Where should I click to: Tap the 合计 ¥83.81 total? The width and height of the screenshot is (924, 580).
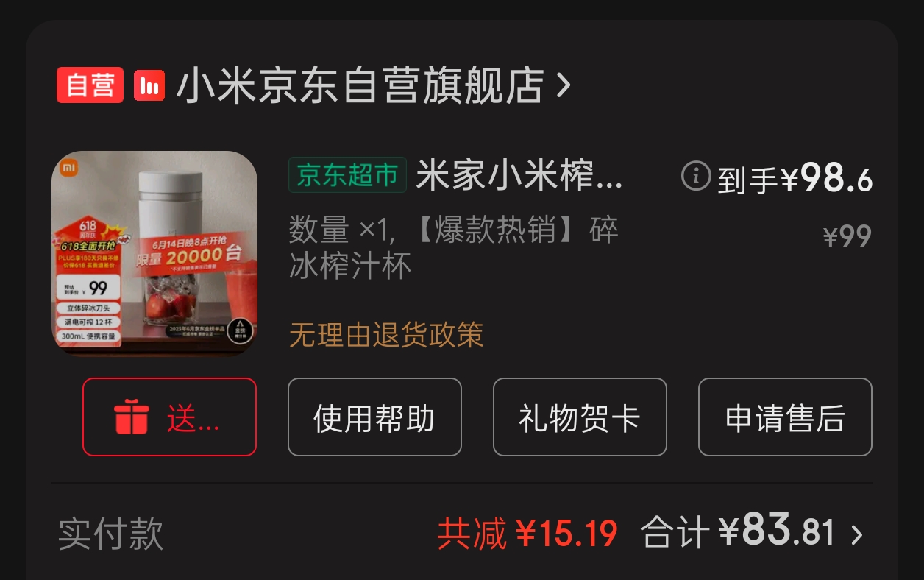tap(738, 531)
